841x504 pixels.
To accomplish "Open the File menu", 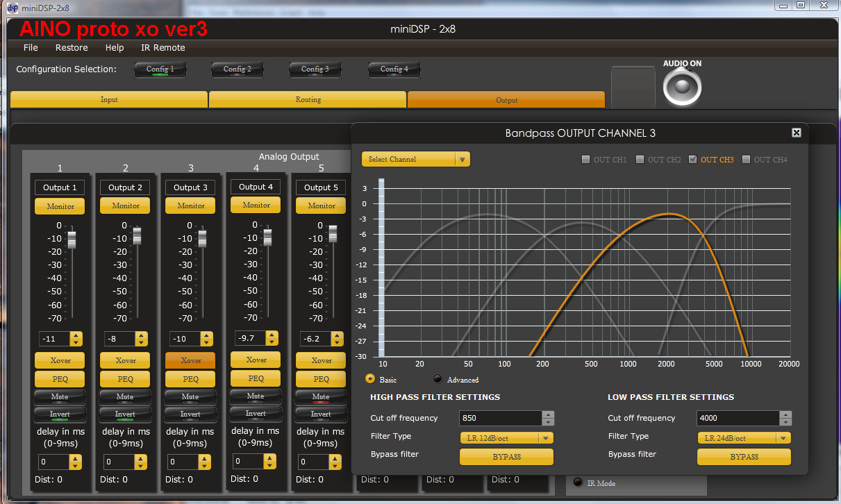I will click(x=31, y=48).
